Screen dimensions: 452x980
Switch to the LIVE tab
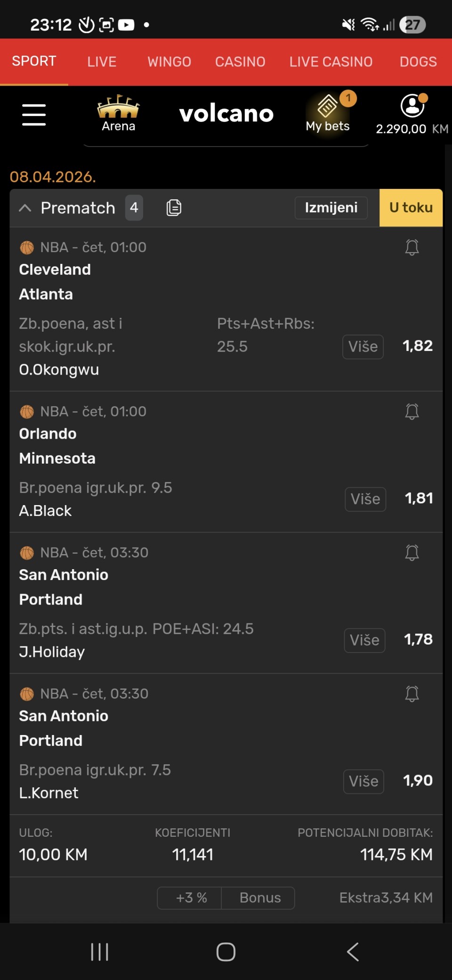[x=102, y=62]
